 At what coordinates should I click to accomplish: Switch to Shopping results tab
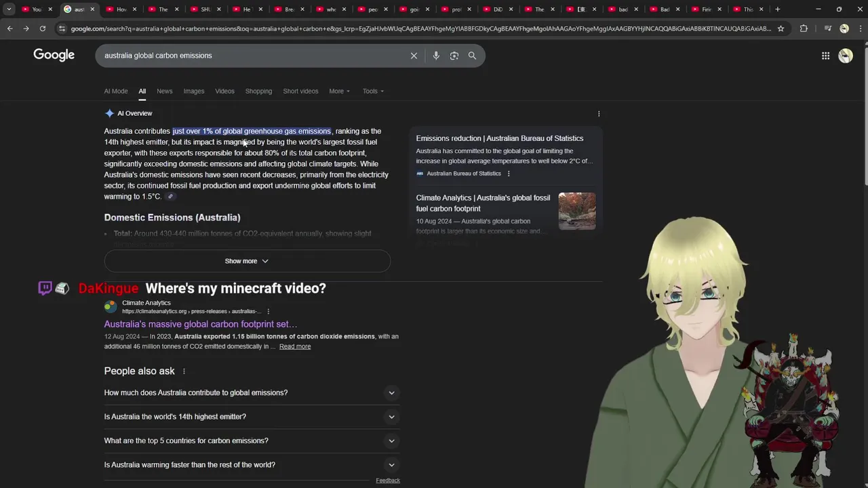click(258, 91)
